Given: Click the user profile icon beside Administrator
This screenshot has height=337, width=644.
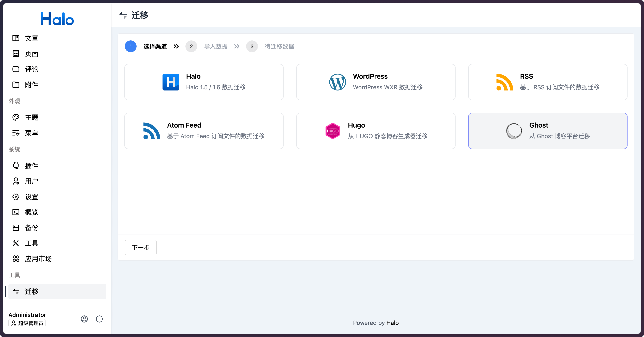Looking at the screenshot, I should pos(84,319).
